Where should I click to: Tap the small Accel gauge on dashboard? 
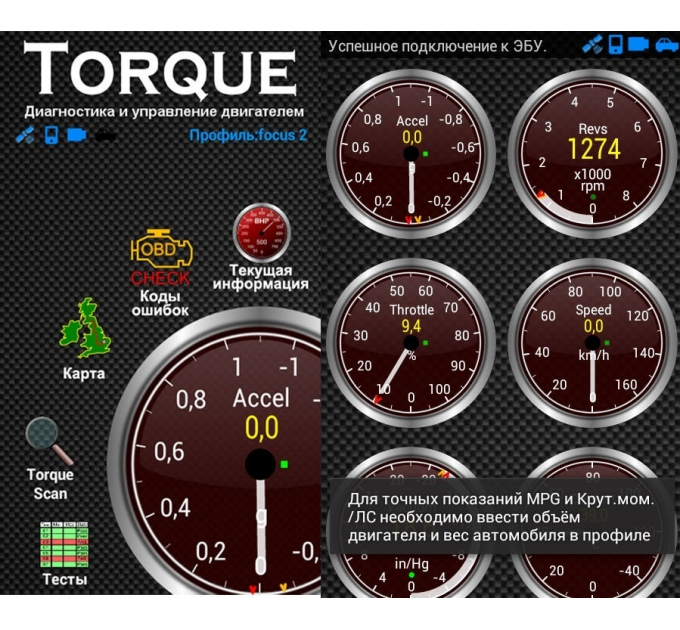point(411,154)
